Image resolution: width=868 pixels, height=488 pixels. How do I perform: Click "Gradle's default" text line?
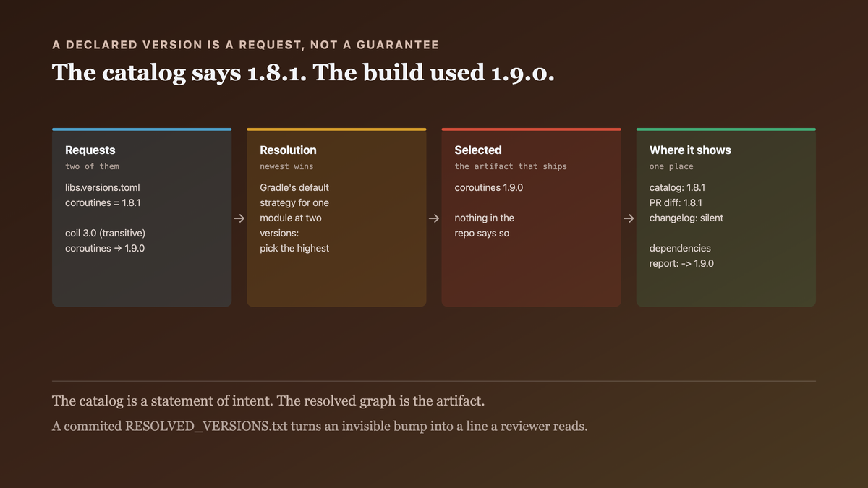[294, 187]
